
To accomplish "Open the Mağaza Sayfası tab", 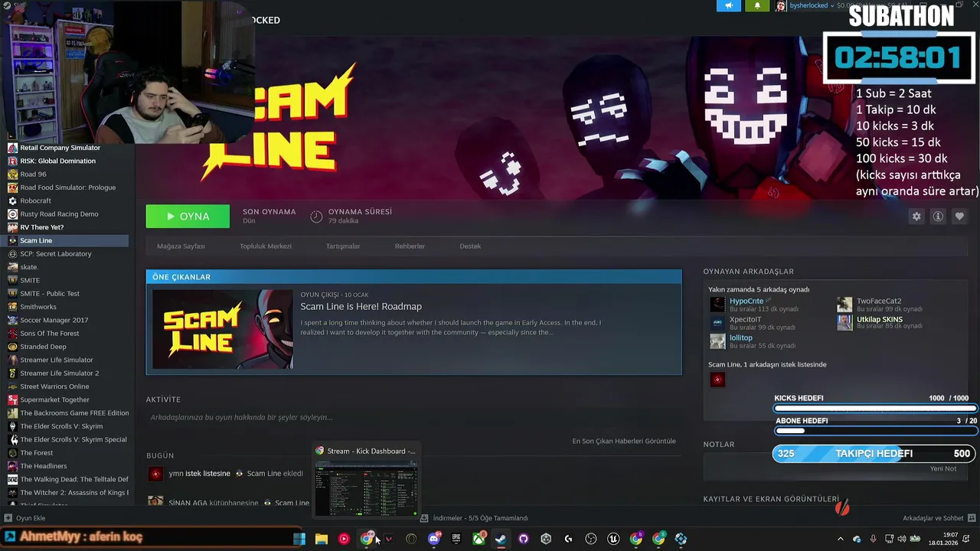I will (x=181, y=246).
